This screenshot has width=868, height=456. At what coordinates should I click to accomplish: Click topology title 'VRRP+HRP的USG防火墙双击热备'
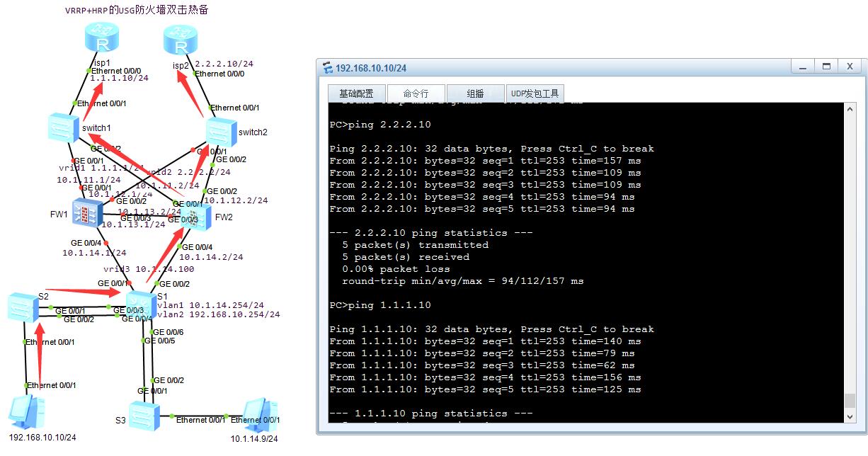point(137,10)
